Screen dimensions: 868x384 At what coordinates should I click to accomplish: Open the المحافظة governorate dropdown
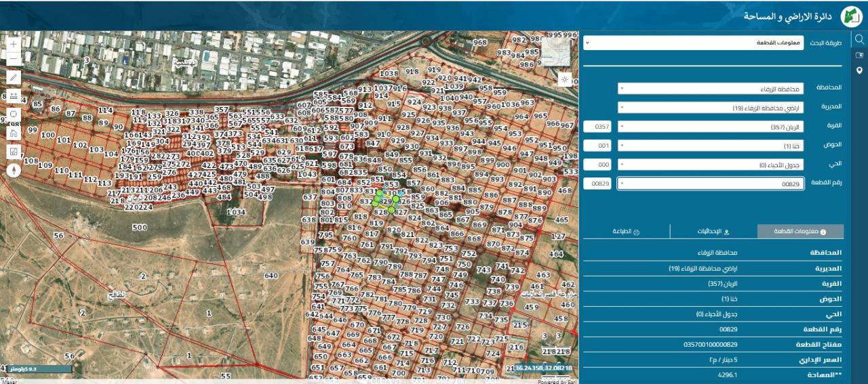pyautogui.click(x=711, y=89)
